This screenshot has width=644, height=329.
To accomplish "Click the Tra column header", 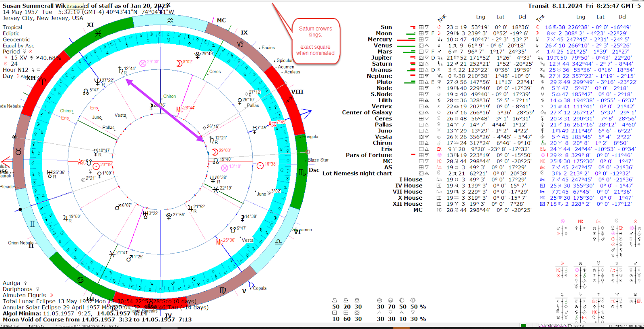I will (x=540, y=19).
